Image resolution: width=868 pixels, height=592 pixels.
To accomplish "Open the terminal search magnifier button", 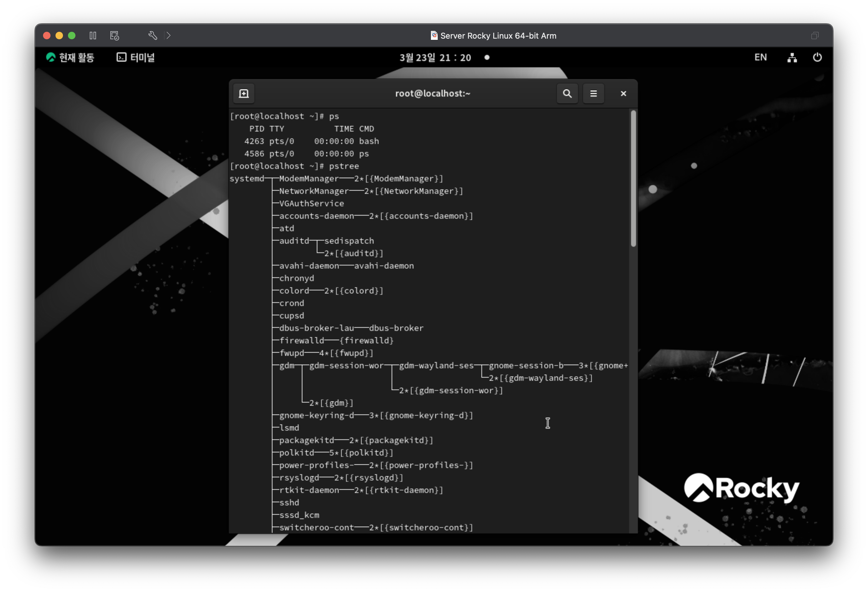I will (567, 93).
